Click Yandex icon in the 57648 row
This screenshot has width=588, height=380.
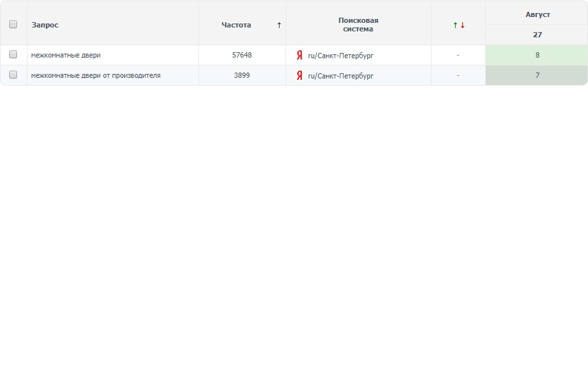coord(299,55)
